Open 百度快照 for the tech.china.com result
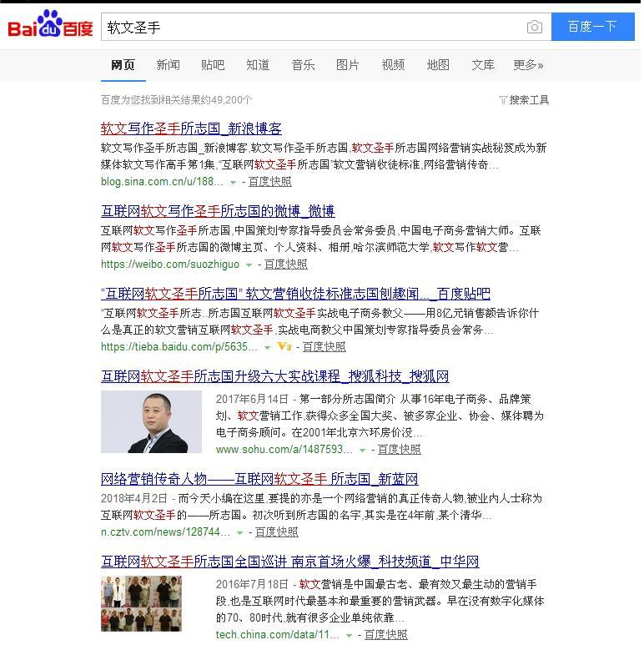 (386, 635)
